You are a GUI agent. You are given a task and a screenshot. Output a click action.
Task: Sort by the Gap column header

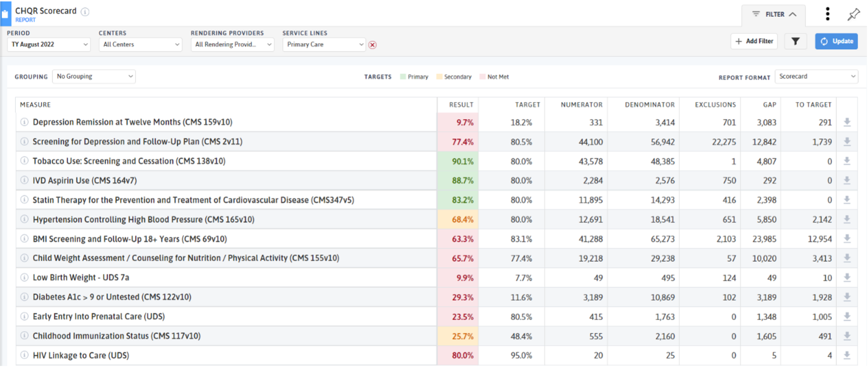click(769, 105)
